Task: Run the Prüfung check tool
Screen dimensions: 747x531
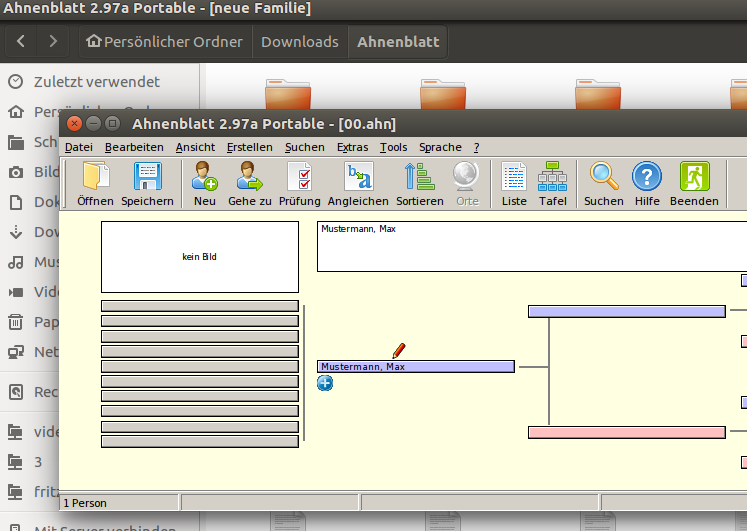Action: 300,184
